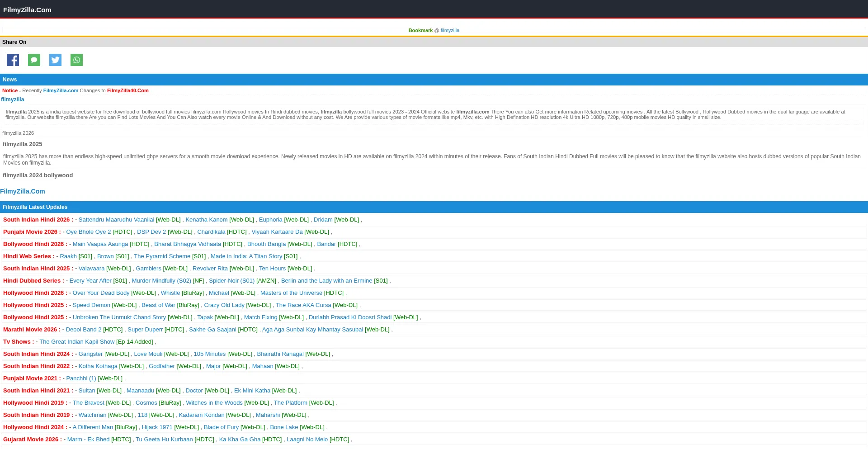Open Witches in the Woods movie
Viewport: 868px width, 449px height.
(214, 403)
